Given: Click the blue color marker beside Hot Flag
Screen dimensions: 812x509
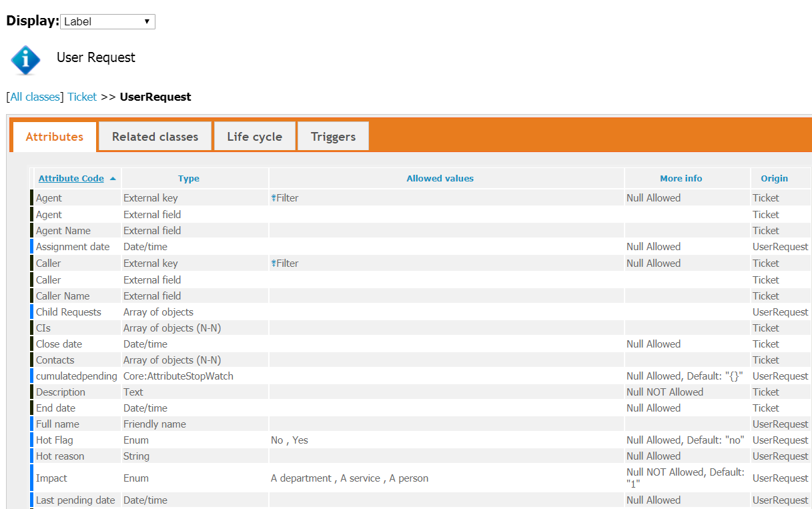Looking at the screenshot, I should click(x=31, y=440).
